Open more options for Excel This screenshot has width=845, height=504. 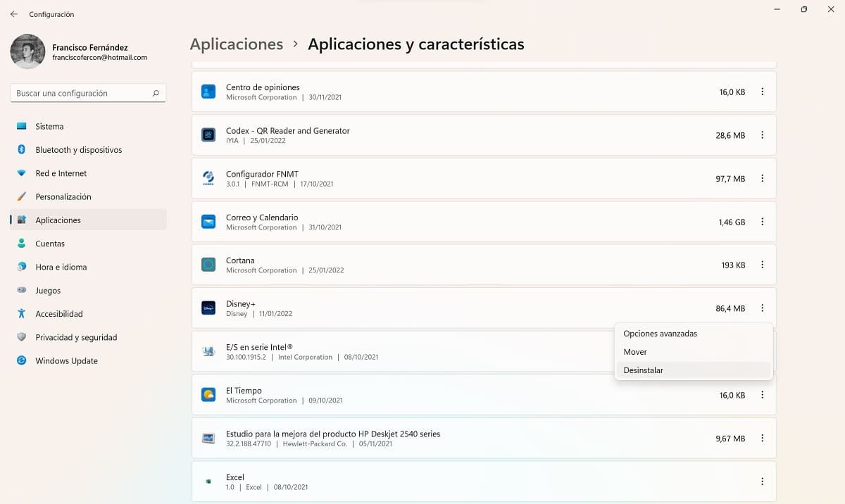click(762, 481)
